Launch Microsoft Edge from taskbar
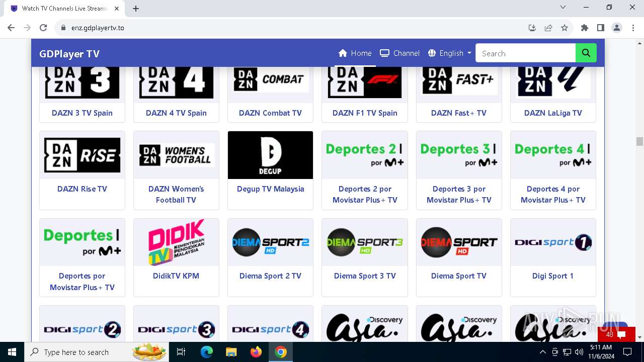The image size is (644, 362). (x=207, y=352)
